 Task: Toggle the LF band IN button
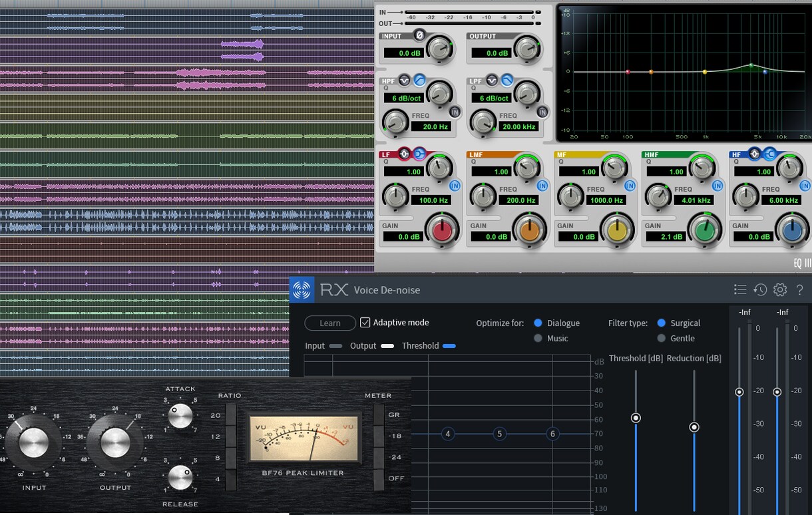click(455, 186)
